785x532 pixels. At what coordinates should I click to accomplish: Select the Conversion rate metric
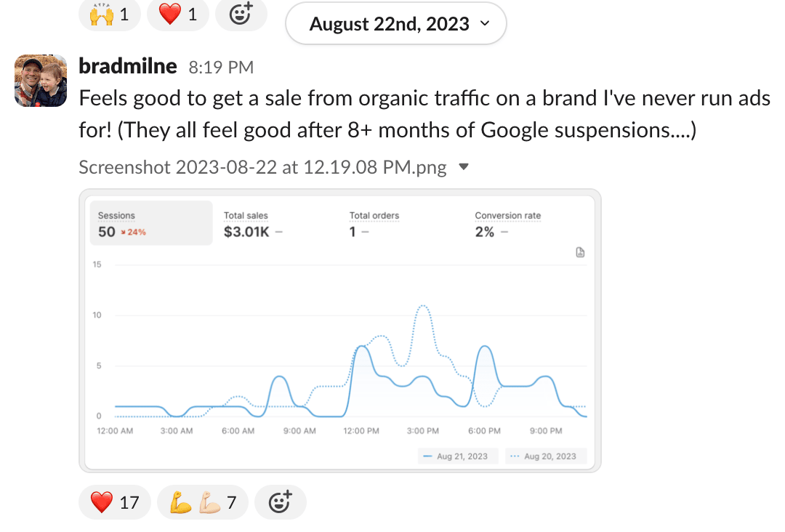click(507, 224)
